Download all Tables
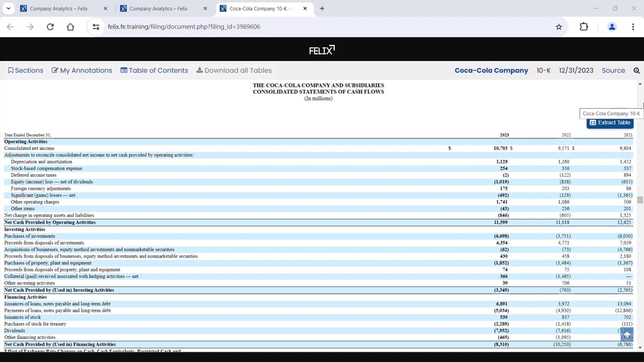Screen dimensions: 644x362 pyautogui.click(x=234, y=70)
